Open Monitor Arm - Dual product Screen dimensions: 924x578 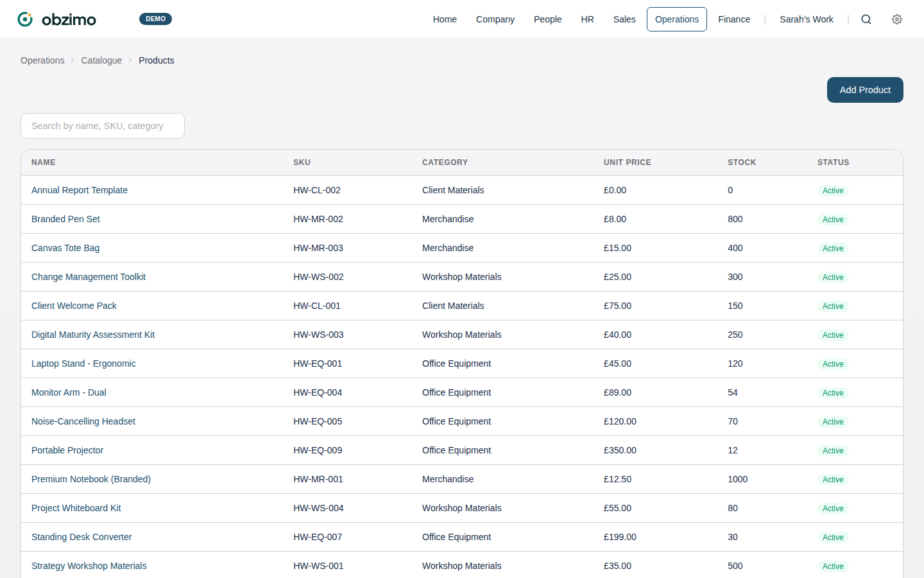69,392
